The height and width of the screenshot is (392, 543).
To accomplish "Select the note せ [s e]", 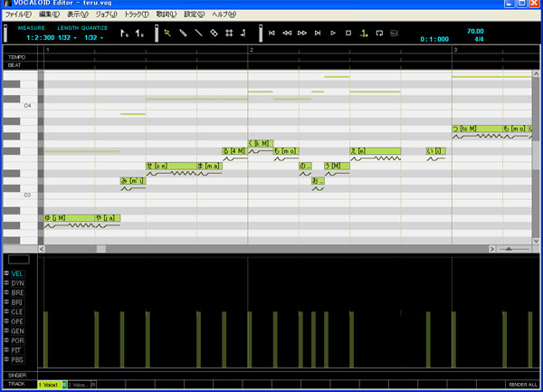I will point(171,166).
